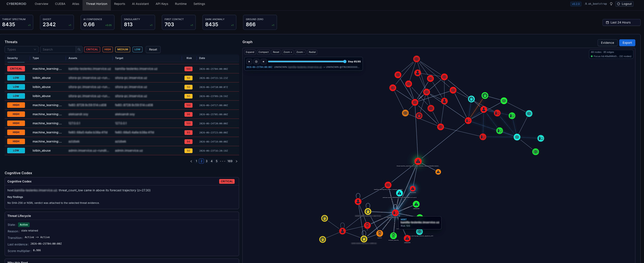Open the AI CONFIDENCE stat card
644x263 pixels.
pyautogui.click(x=98, y=22)
